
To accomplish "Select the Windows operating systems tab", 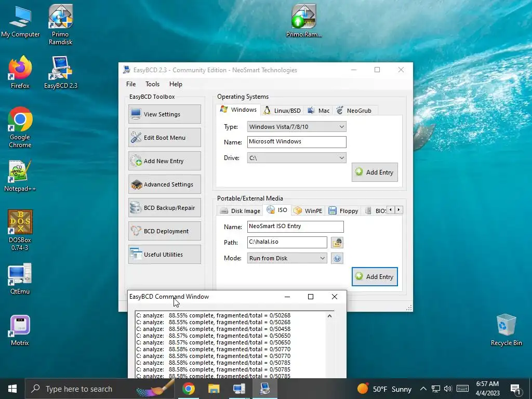I will (x=238, y=110).
